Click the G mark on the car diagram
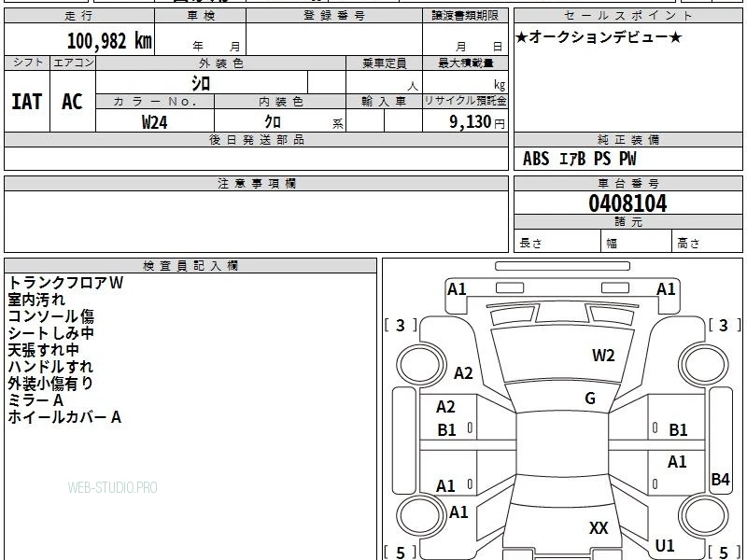Viewport: 747px width, 560px height. tap(590, 399)
